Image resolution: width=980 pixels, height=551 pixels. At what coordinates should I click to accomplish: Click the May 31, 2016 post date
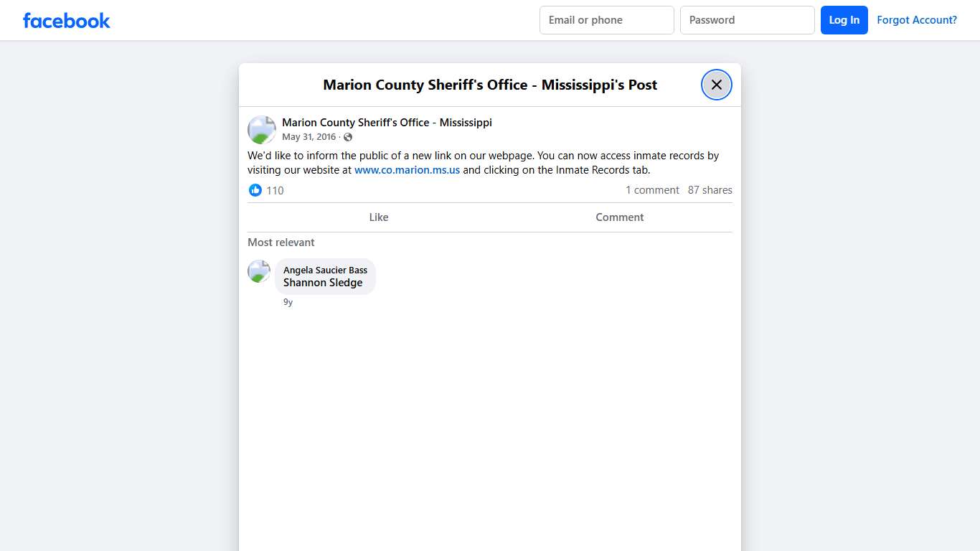point(308,137)
